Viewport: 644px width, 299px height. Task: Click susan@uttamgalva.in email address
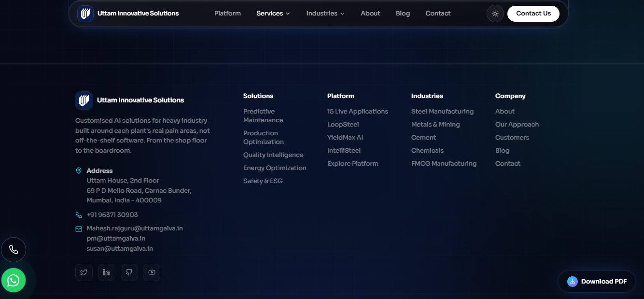coord(120,249)
